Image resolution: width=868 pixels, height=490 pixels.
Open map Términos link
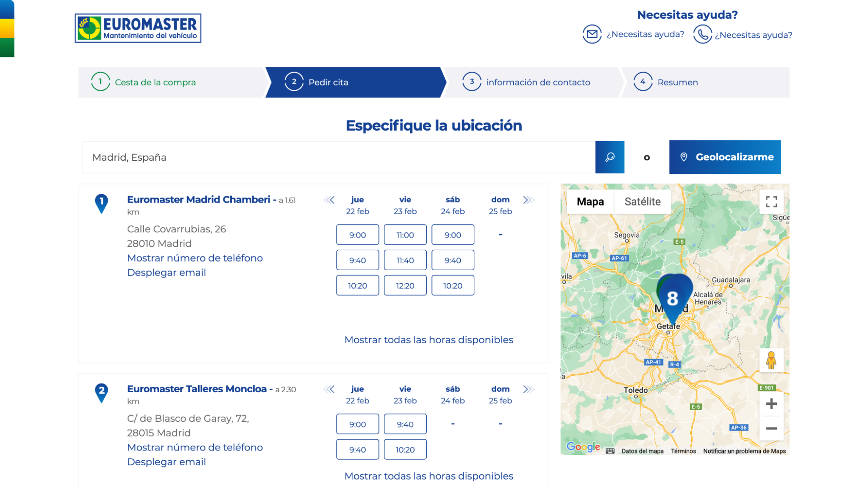pyautogui.click(x=683, y=451)
